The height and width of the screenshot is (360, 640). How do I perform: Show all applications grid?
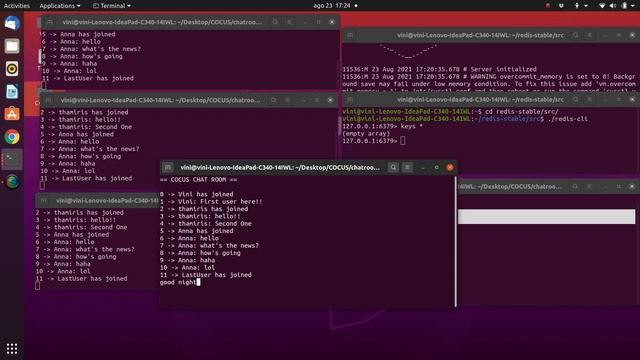click(x=12, y=348)
